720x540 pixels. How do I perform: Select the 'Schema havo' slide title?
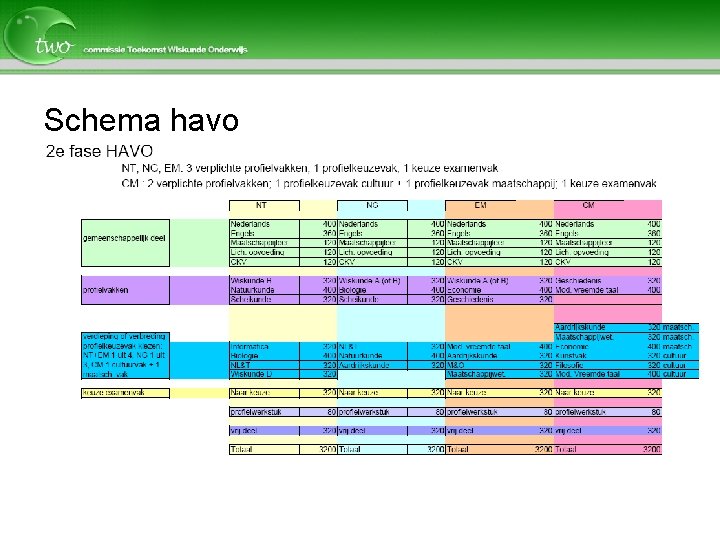(141, 119)
